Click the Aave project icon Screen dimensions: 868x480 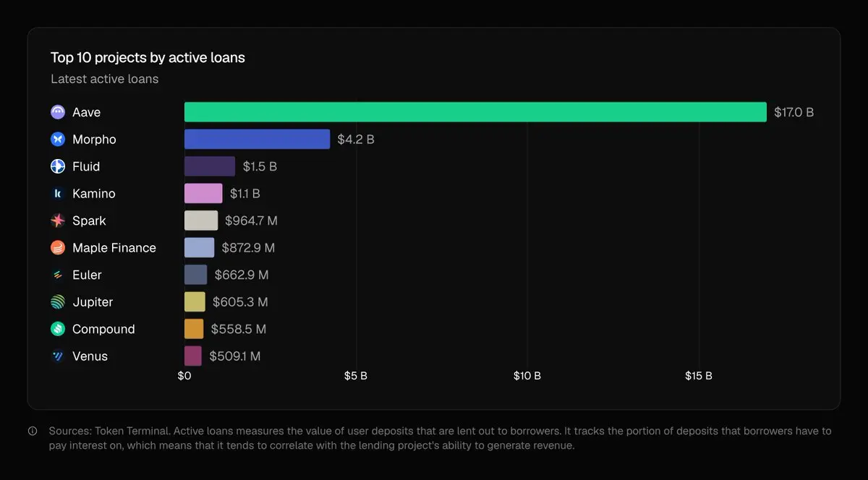click(x=58, y=112)
